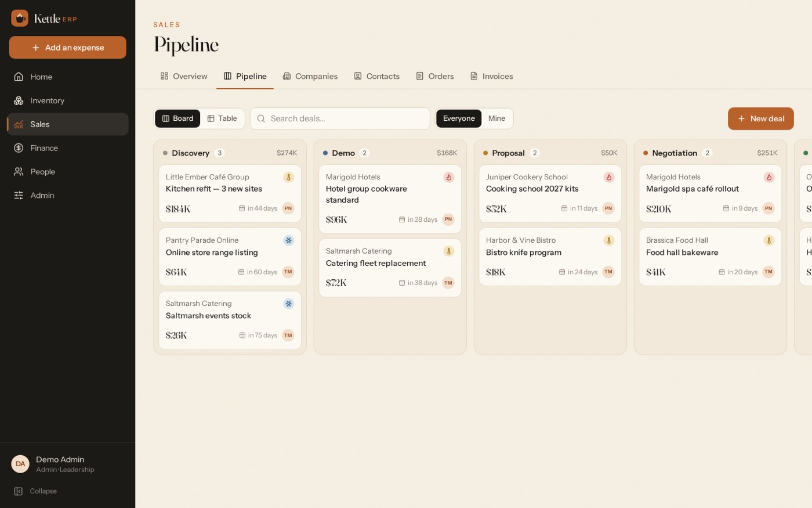Collapse the sidebar
Viewport: 812px width, 508px height.
pyautogui.click(x=35, y=491)
